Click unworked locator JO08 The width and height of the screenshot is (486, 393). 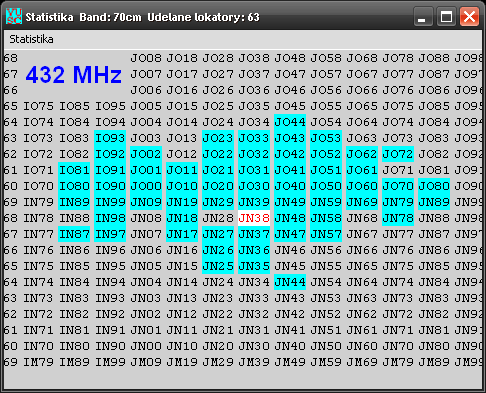tap(146, 58)
